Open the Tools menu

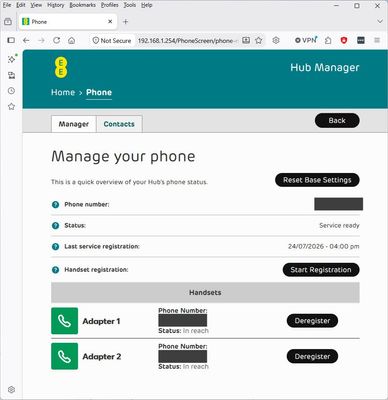click(x=129, y=5)
